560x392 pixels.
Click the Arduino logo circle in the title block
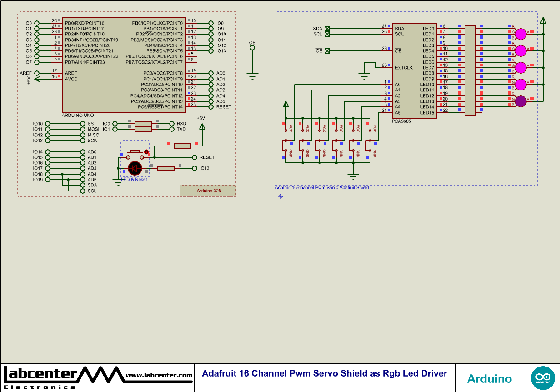544,378
